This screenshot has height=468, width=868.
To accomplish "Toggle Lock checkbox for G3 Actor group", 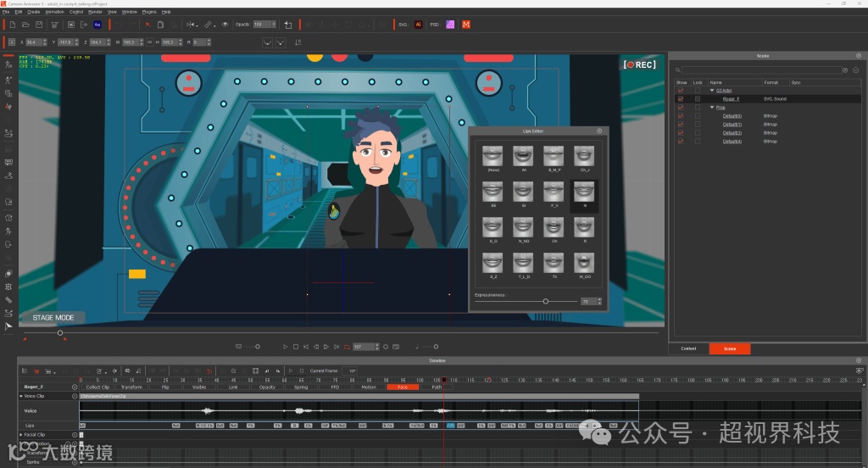I will [698, 90].
